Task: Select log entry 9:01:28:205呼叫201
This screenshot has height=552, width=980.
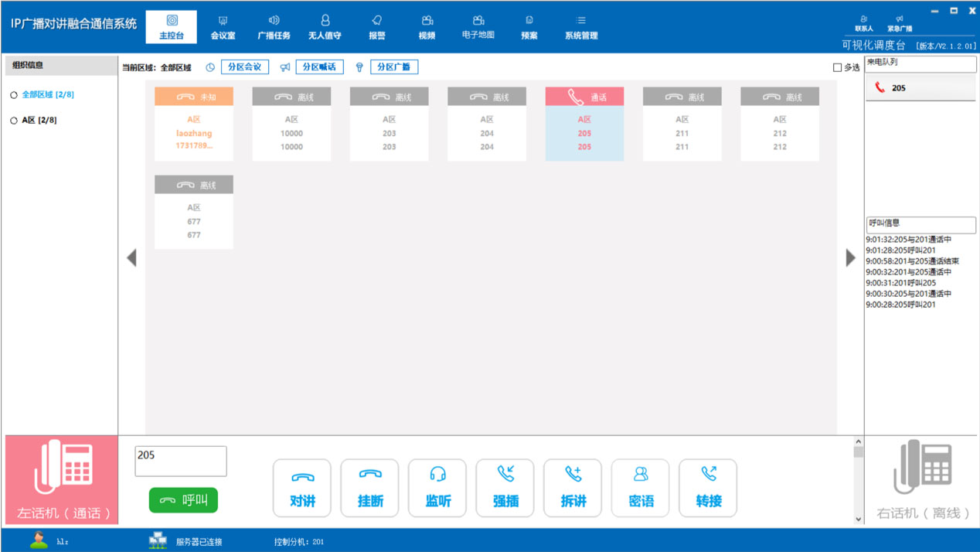Action: [x=901, y=250]
